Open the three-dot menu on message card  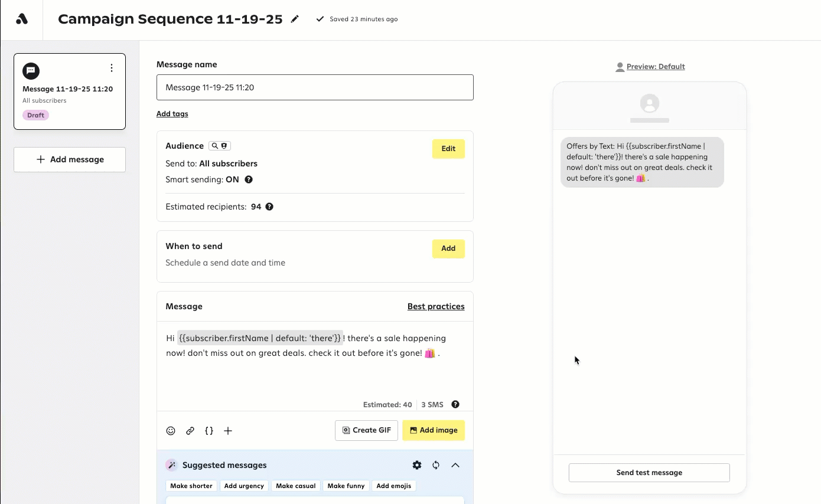coord(112,68)
